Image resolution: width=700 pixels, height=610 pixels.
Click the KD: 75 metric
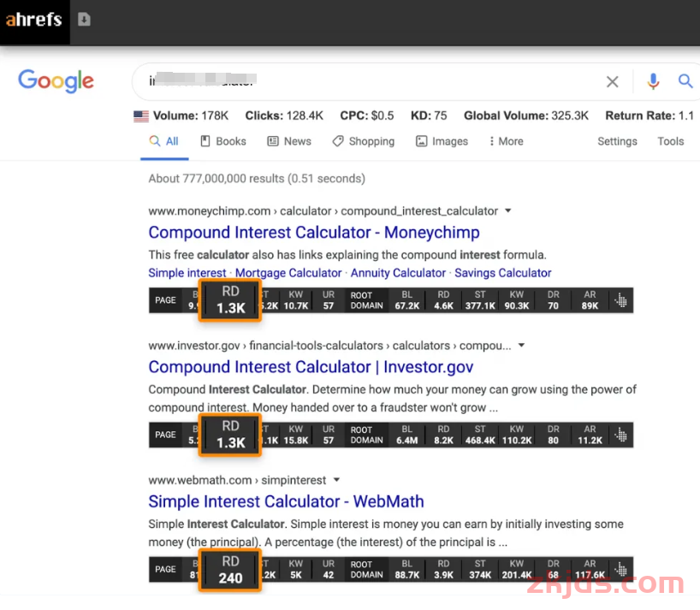429,116
